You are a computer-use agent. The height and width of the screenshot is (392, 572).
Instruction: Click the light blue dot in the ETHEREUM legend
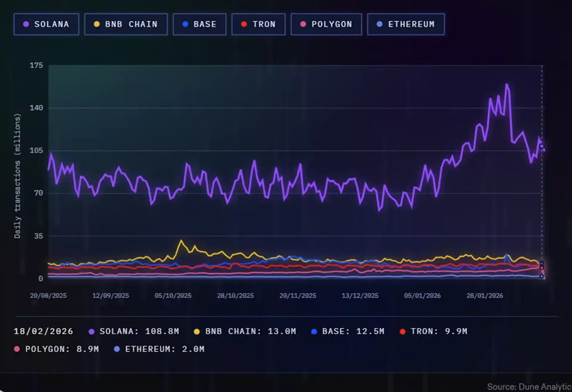tap(379, 24)
